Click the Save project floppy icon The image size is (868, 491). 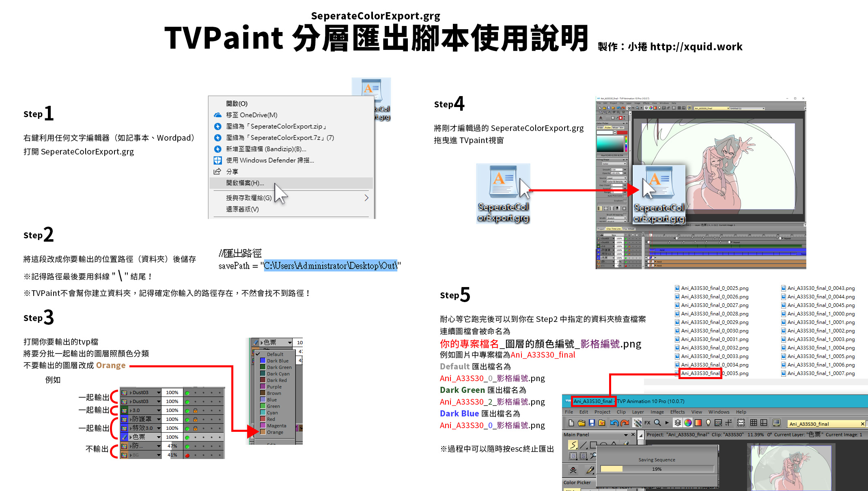coord(592,423)
